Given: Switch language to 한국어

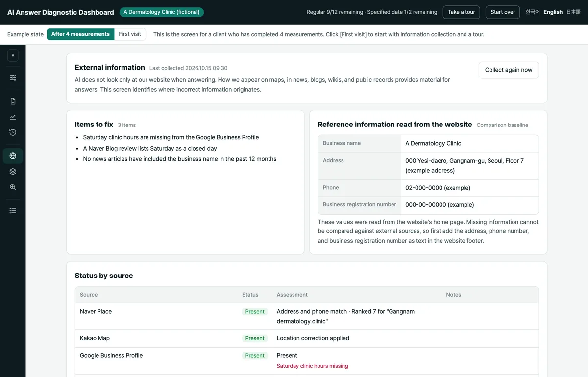Looking at the screenshot, I should (533, 12).
